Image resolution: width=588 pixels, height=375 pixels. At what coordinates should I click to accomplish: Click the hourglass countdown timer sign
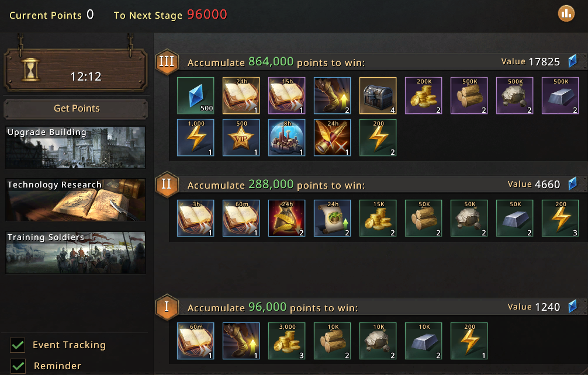tap(75, 70)
